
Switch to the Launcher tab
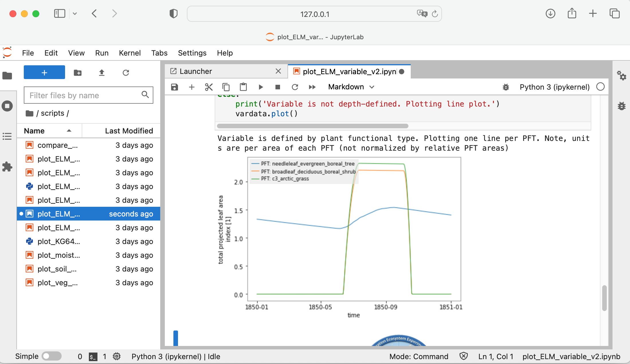point(196,71)
